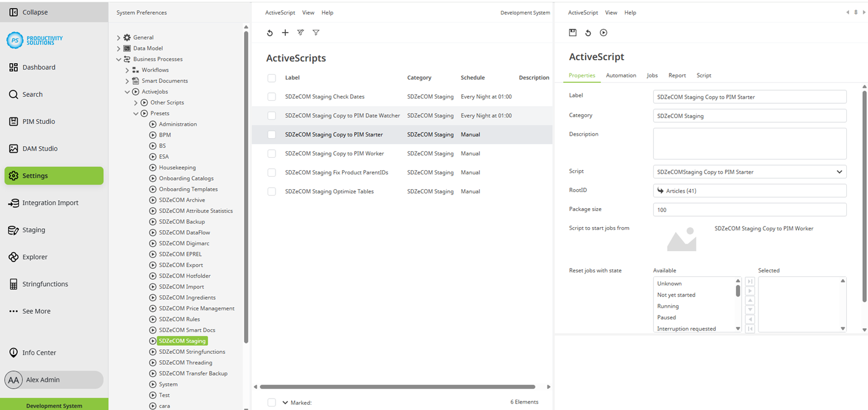Screen dimensions: 868x410
Task: Open the Settings section in sidebar
Action: [x=54, y=176]
